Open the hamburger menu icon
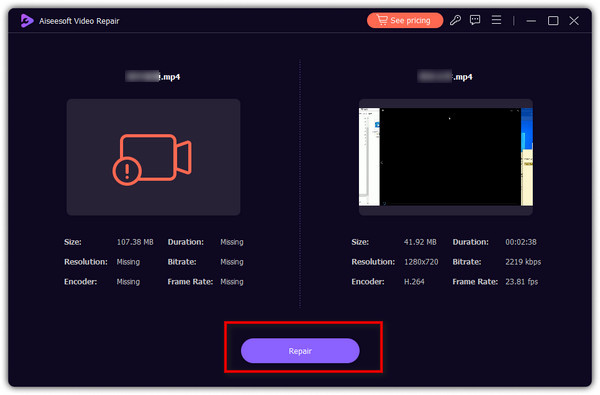The width and height of the screenshot is (600, 395). (496, 20)
